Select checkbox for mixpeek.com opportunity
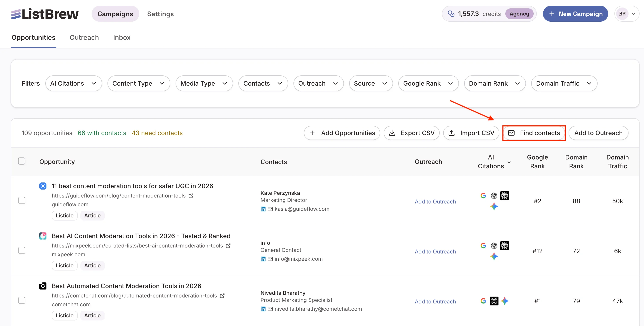The image size is (644, 326). (22, 251)
